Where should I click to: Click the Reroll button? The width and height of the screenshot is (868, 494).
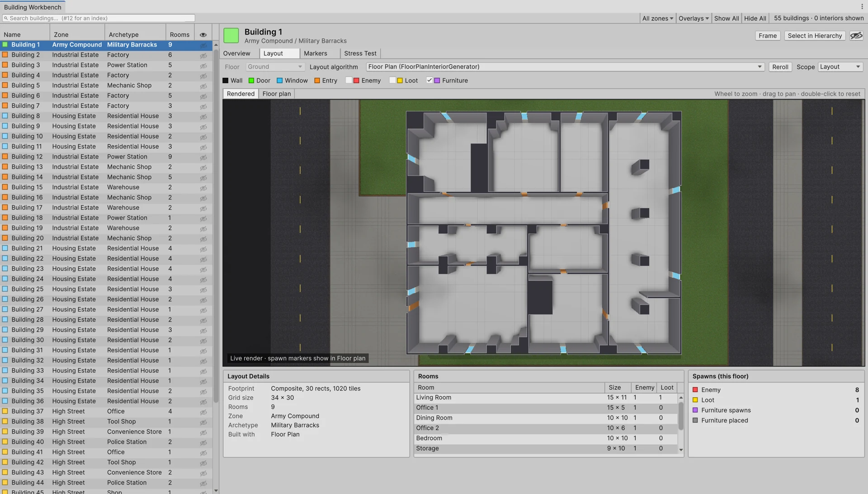pyautogui.click(x=780, y=67)
